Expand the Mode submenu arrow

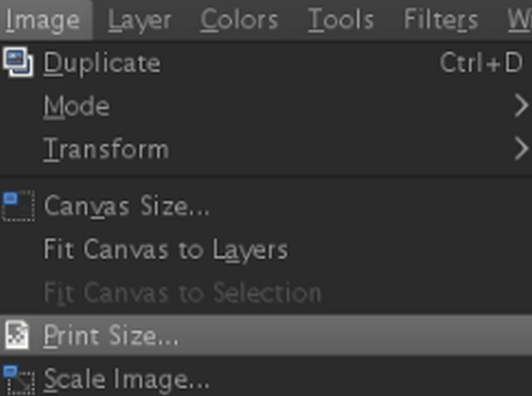click(x=521, y=106)
